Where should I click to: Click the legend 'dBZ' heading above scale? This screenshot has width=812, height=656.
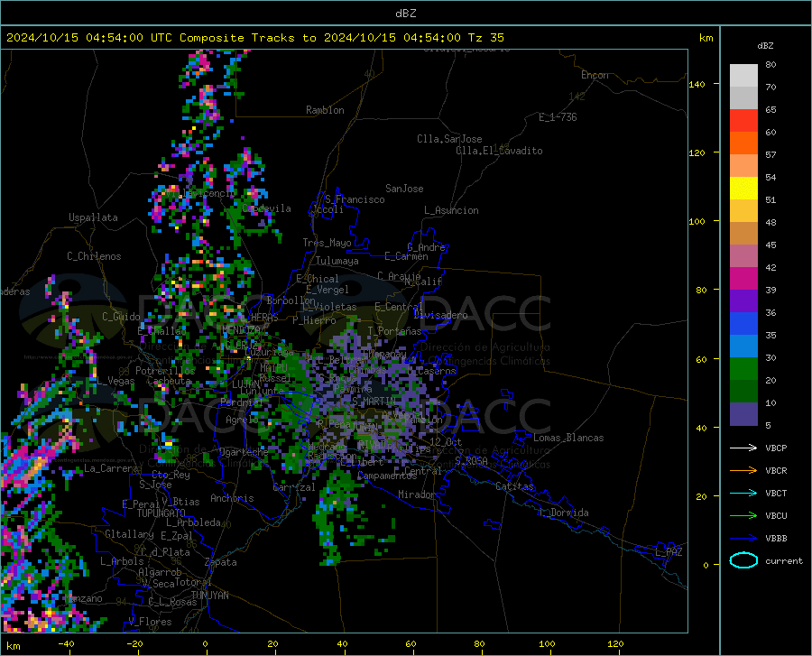(765, 45)
